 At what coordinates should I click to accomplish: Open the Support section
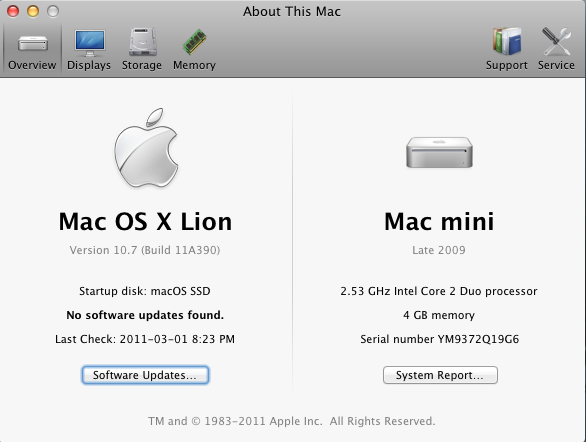click(x=506, y=49)
